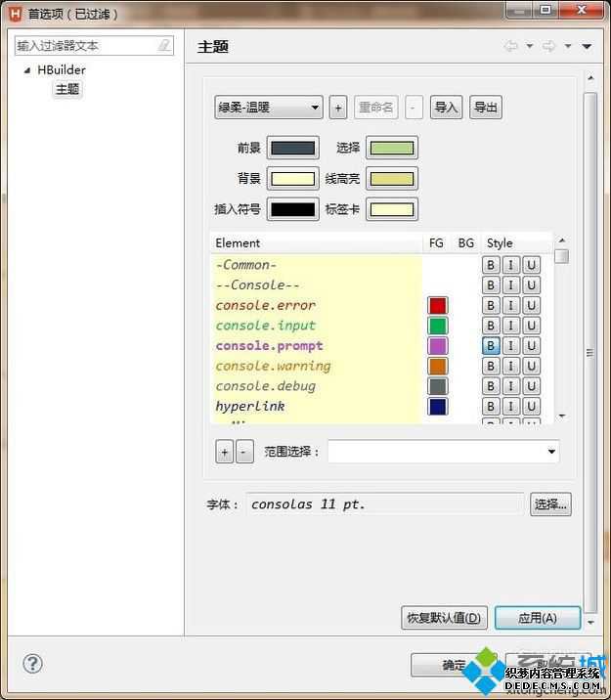The width and height of the screenshot is (611, 700).
Task: Click the 重命名 rename button
Action: pos(375,108)
